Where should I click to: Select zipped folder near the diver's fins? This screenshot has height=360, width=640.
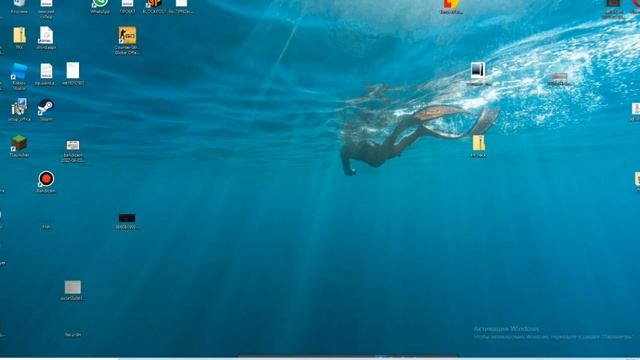(478, 146)
